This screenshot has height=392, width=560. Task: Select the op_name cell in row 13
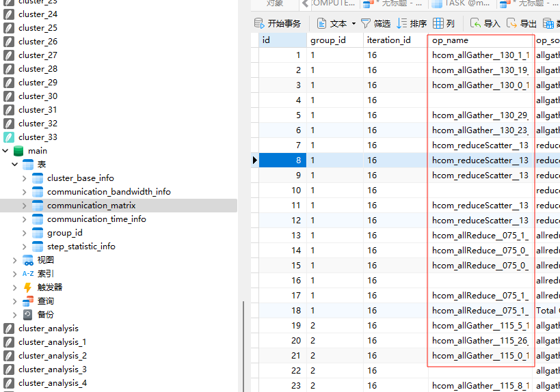click(x=481, y=236)
